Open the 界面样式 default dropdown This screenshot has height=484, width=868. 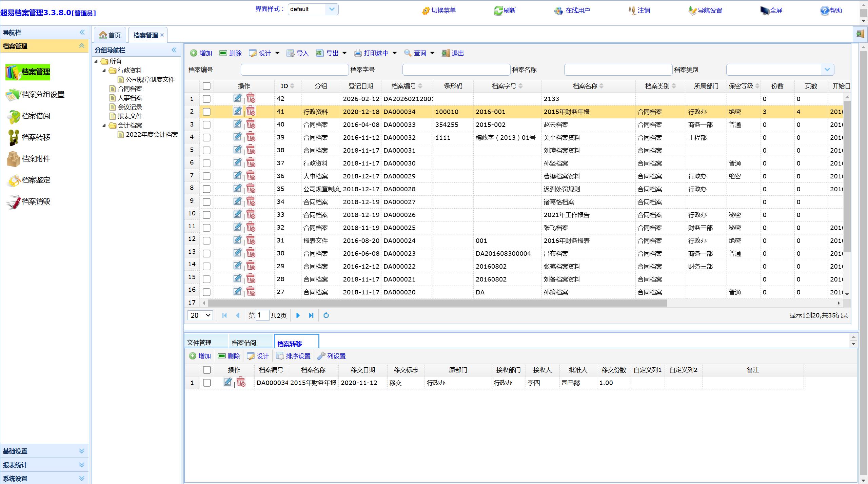(x=332, y=9)
